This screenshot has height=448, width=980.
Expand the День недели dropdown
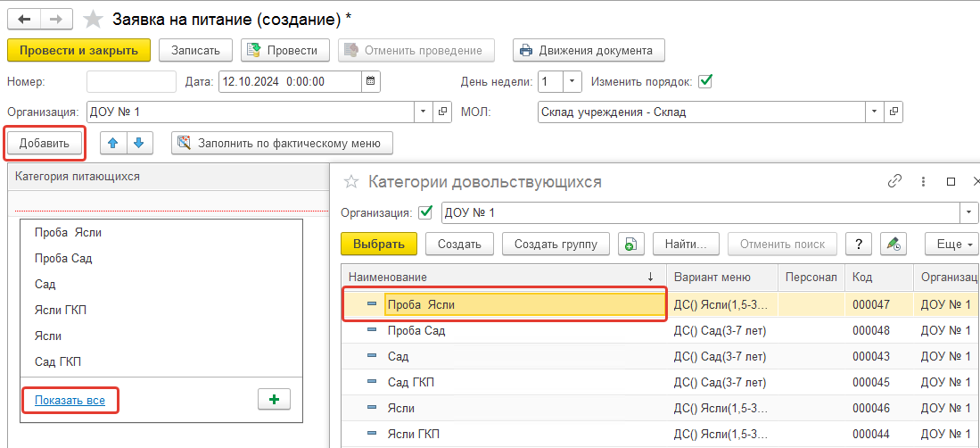tap(572, 81)
